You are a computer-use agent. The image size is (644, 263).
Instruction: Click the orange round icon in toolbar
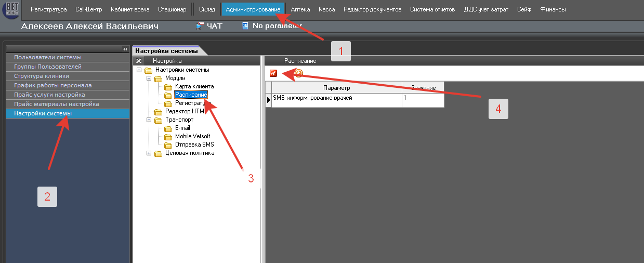298,74
